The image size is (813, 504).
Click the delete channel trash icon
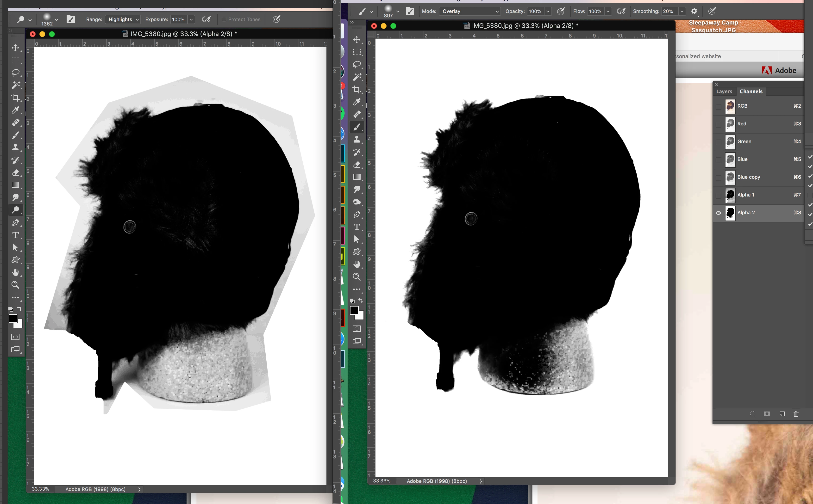point(796,414)
